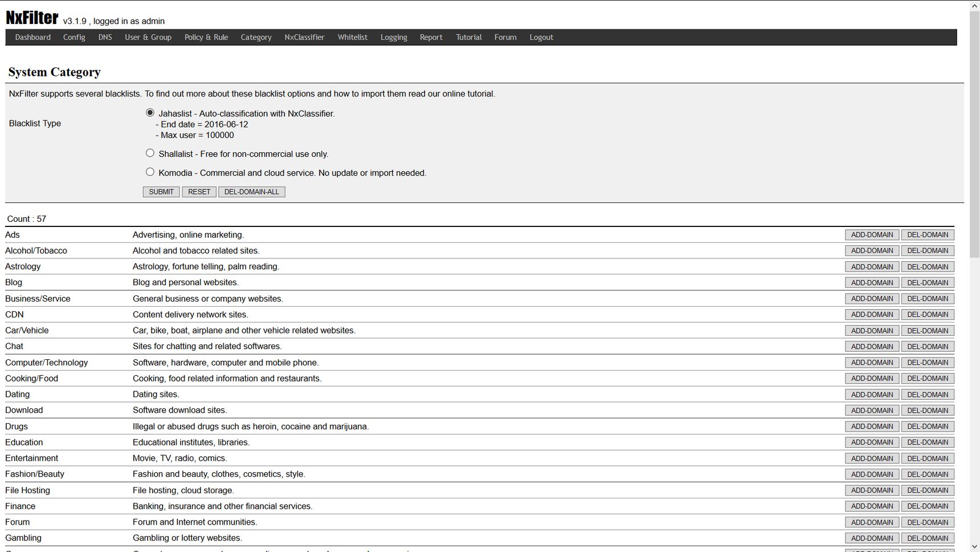The height and width of the screenshot is (552, 980).
Task: Add domain to the Download category
Action: tap(872, 411)
